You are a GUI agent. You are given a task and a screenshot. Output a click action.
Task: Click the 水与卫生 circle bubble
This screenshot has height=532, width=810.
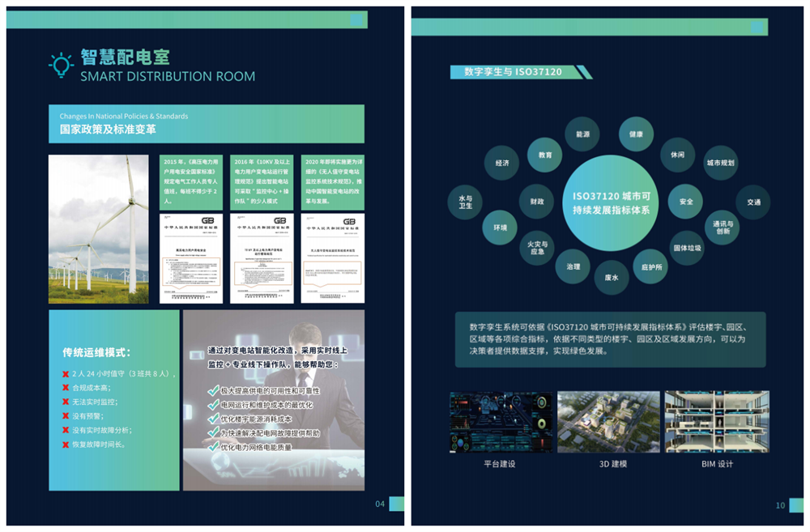(x=465, y=202)
